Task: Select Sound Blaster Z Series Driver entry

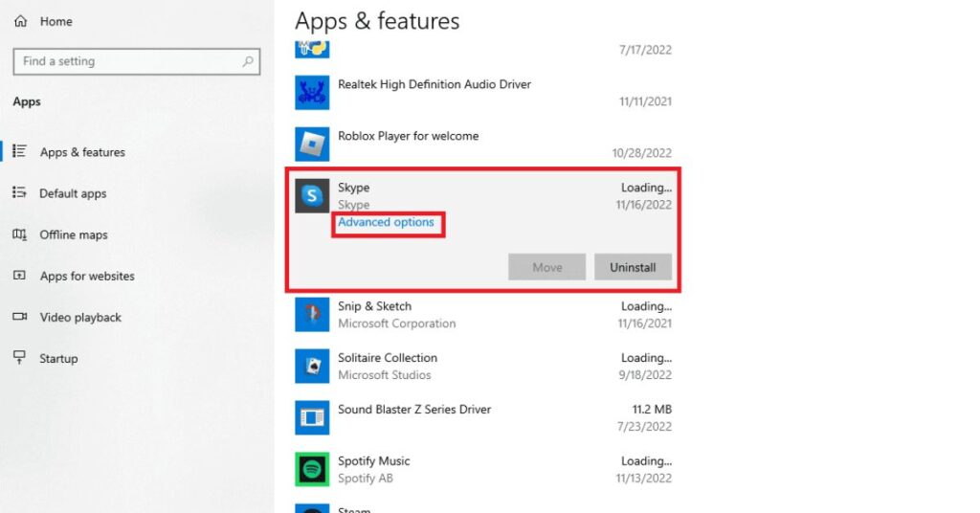Action: click(483, 417)
